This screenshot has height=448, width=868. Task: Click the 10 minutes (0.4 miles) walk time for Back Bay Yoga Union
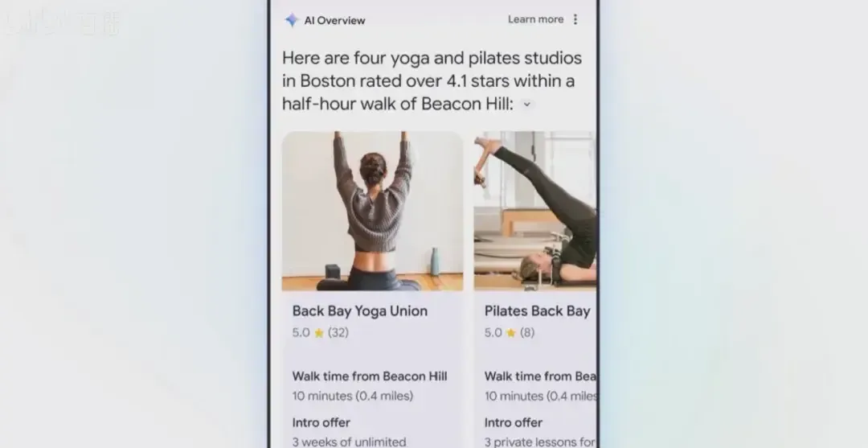[353, 396]
